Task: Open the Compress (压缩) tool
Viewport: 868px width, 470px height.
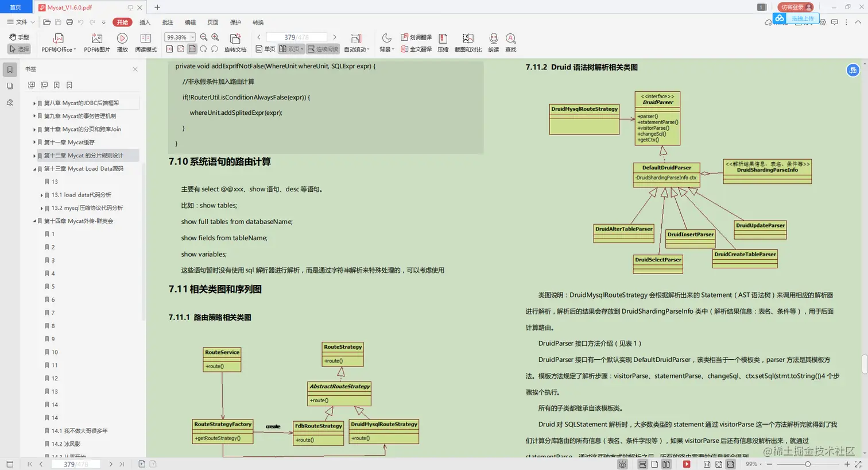Action: pyautogui.click(x=443, y=43)
